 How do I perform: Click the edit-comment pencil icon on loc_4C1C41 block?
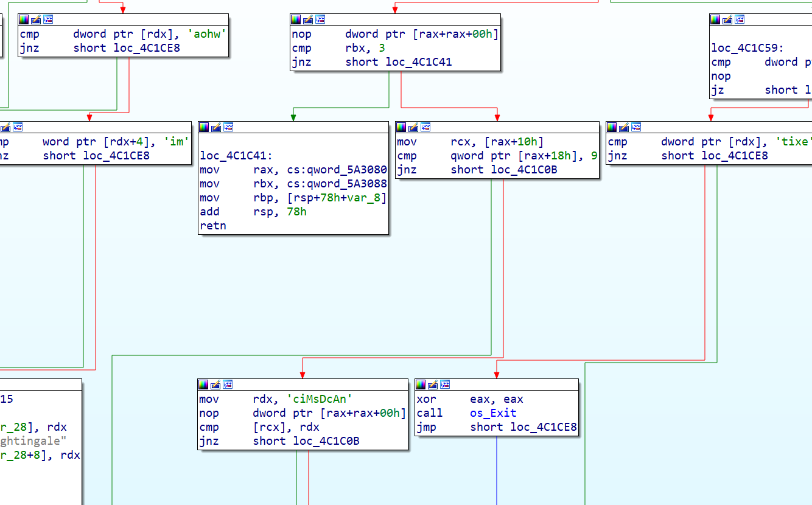tap(215, 127)
